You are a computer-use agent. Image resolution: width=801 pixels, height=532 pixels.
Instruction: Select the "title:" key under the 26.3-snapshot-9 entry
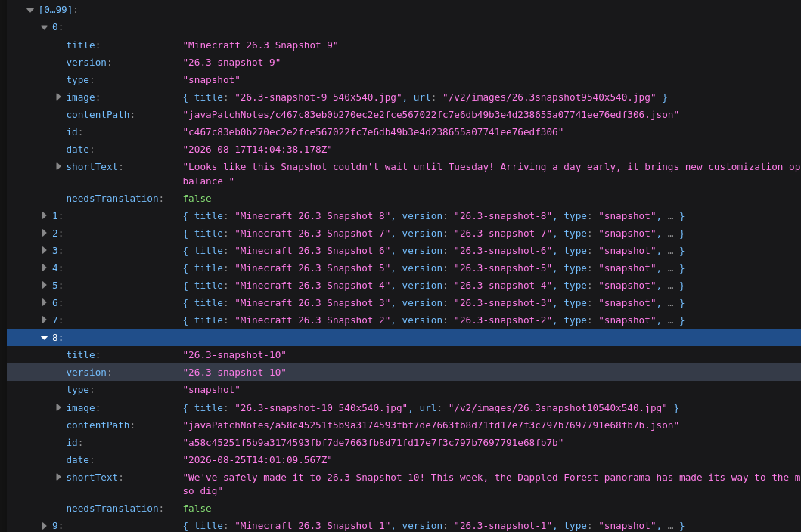[x=83, y=45]
